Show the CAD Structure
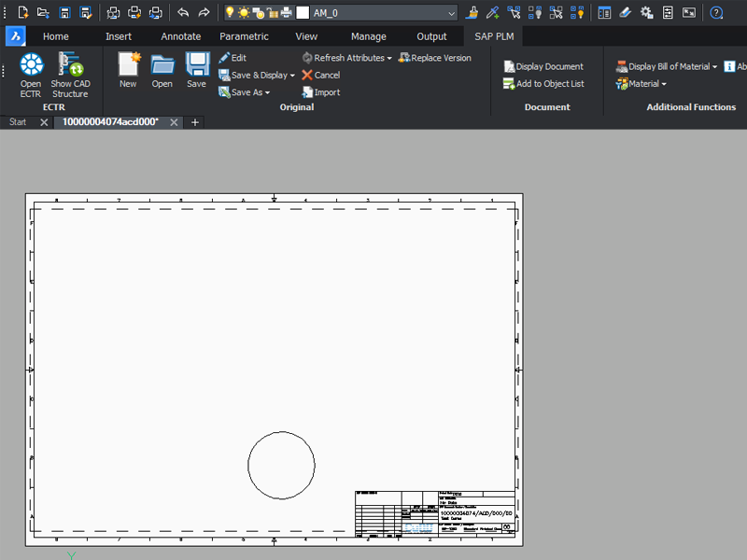 point(70,65)
